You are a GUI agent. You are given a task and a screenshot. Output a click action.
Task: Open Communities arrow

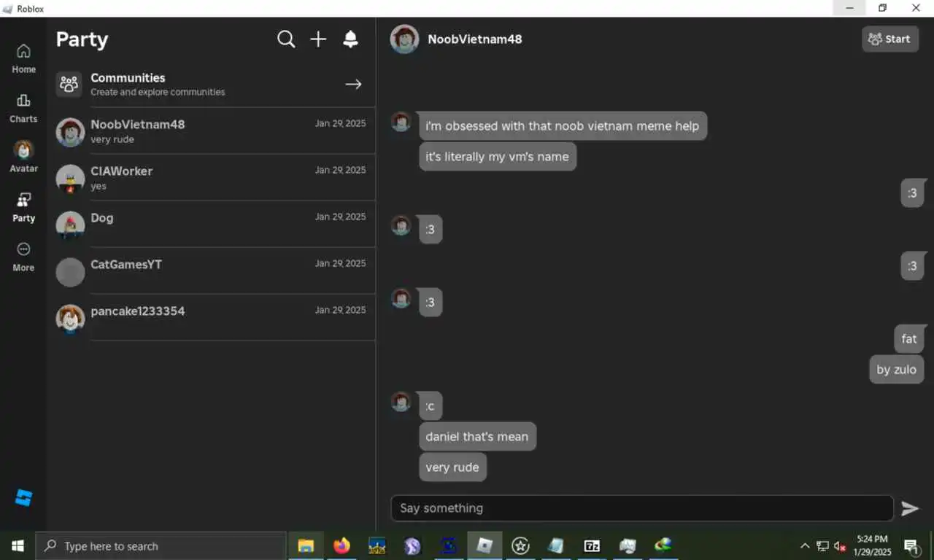pos(353,85)
